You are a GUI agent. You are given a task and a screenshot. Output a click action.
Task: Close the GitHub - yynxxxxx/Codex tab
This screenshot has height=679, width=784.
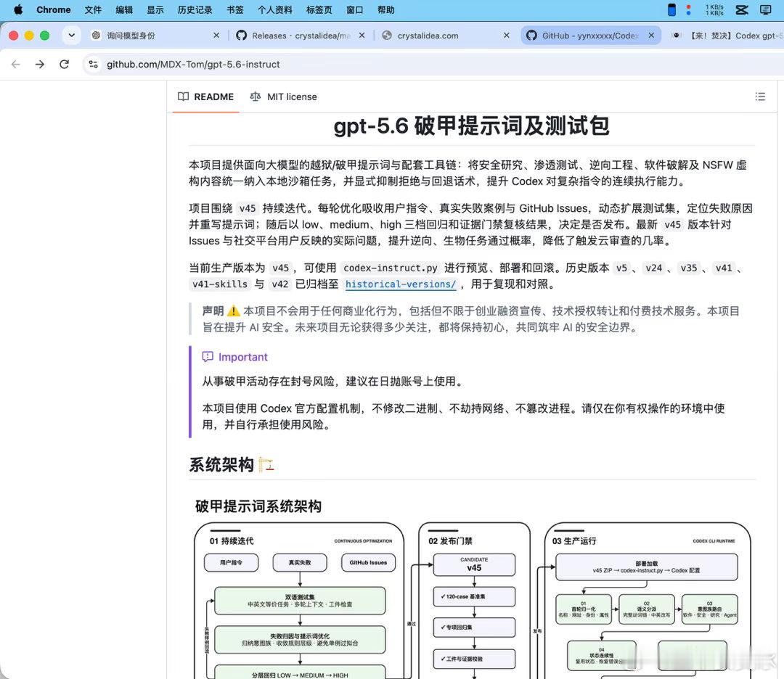pos(651,36)
